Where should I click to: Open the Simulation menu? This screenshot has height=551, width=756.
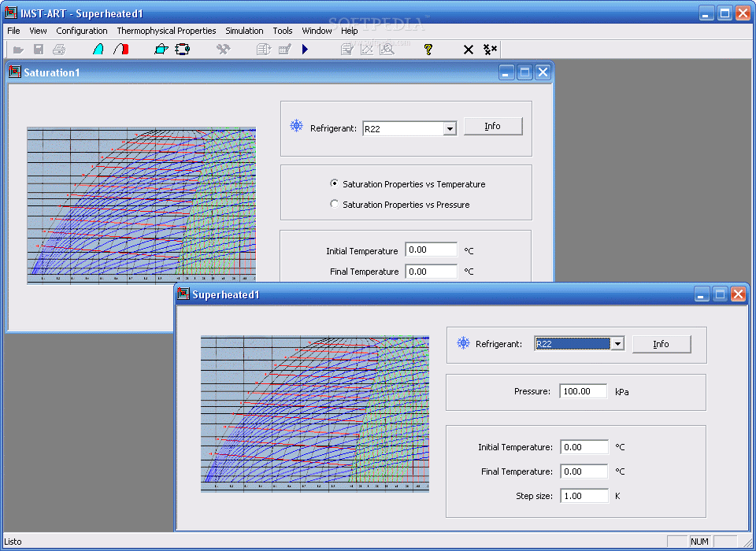coord(244,31)
